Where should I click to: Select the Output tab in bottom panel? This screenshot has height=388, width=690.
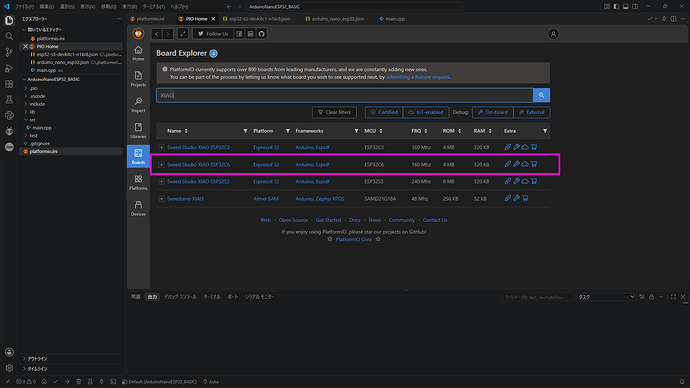[152, 297]
